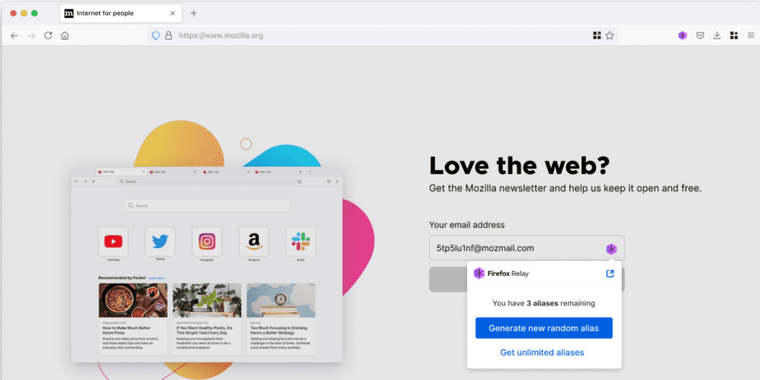Screen dimensions: 760x380
Task: Open the Firefox hamburger menu
Action: [x=751, y=35]
